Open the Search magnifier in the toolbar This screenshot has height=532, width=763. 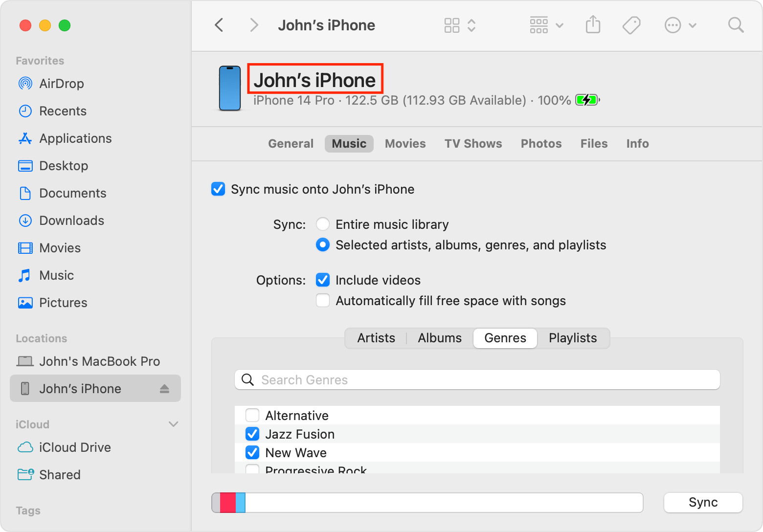736,25
